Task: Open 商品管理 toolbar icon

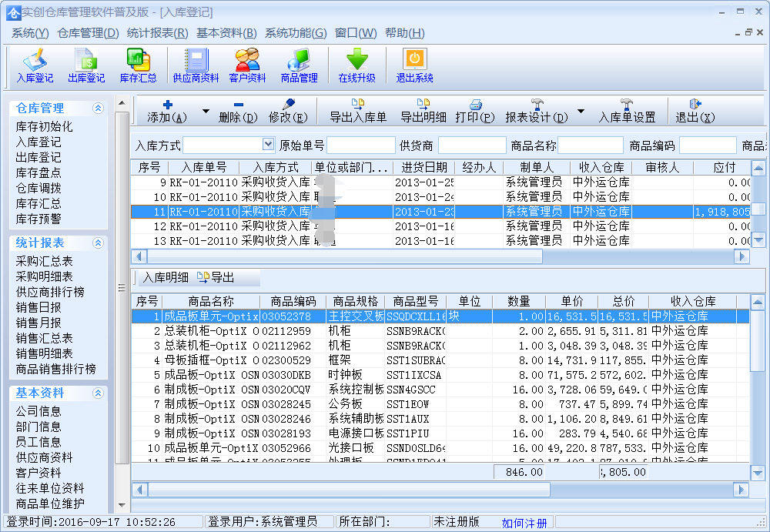Action: pyautogui.click(x=299, y=65)
